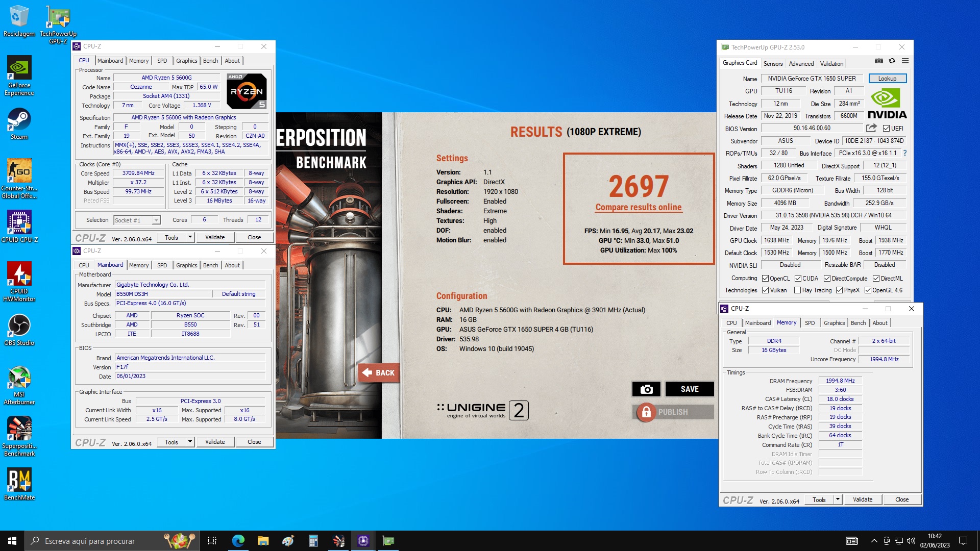Toggle the UEFI checkbox in GPU-Z
This screenshot has width=980, height=551.
pos(887,129)
